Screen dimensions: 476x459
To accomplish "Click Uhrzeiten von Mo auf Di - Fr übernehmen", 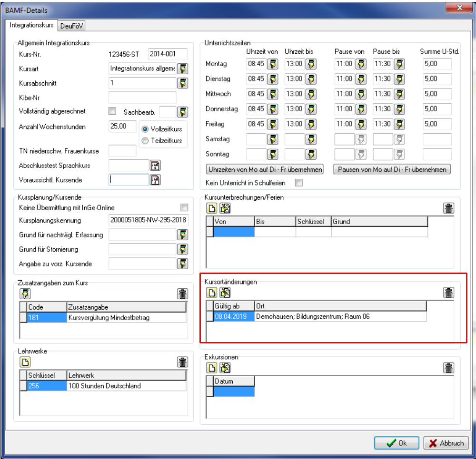I will 264,170.
